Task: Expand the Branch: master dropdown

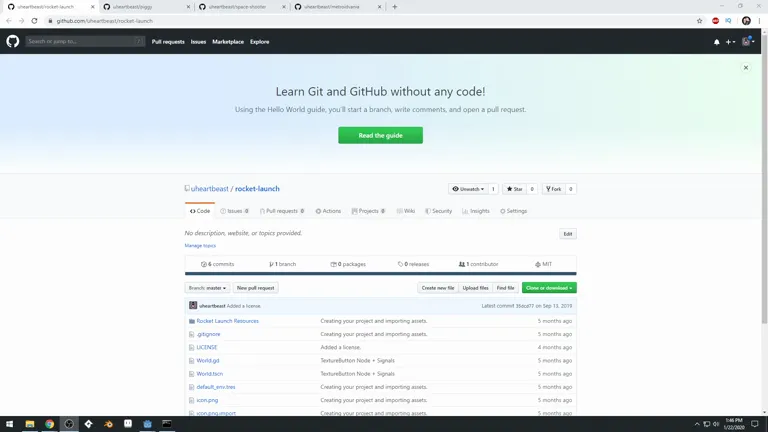Action: pos(207,288)
